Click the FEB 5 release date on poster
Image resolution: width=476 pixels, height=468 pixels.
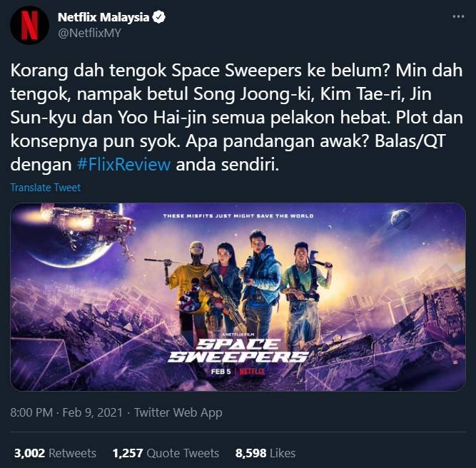coord(221,372)
